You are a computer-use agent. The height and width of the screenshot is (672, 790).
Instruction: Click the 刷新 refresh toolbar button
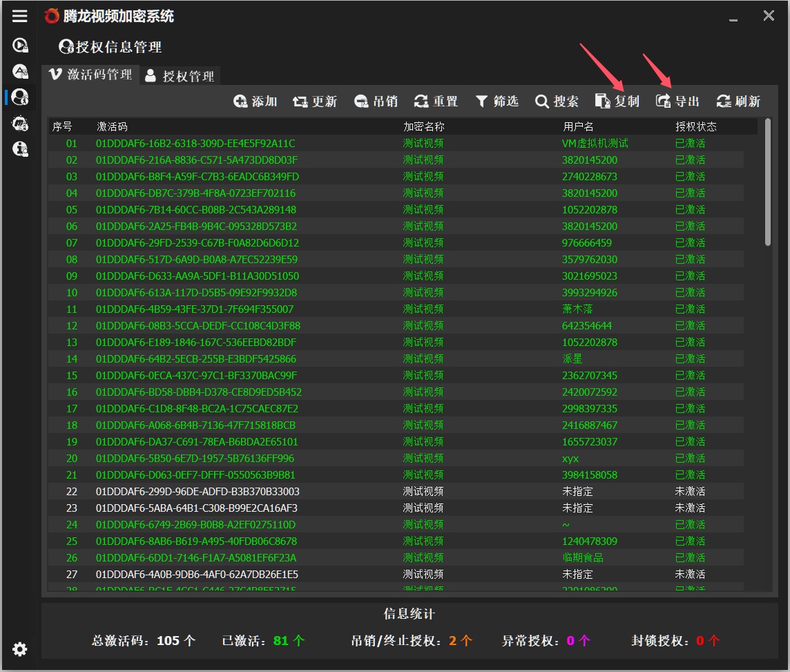738,102
